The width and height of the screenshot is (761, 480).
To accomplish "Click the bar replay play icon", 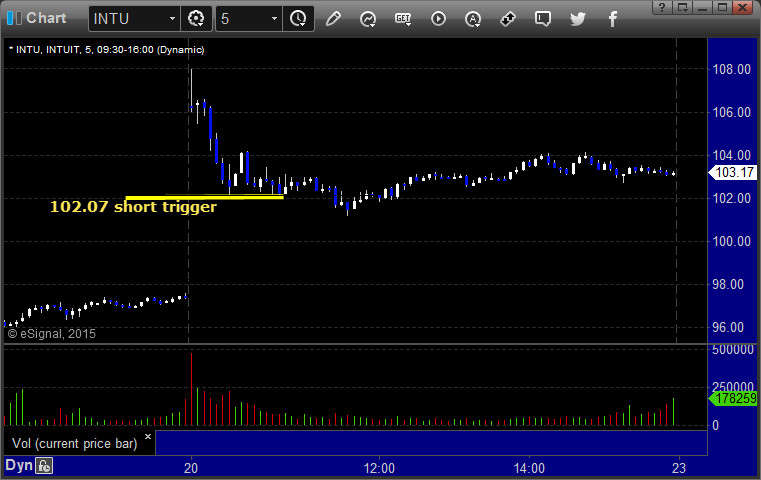I will click(438, 19).
